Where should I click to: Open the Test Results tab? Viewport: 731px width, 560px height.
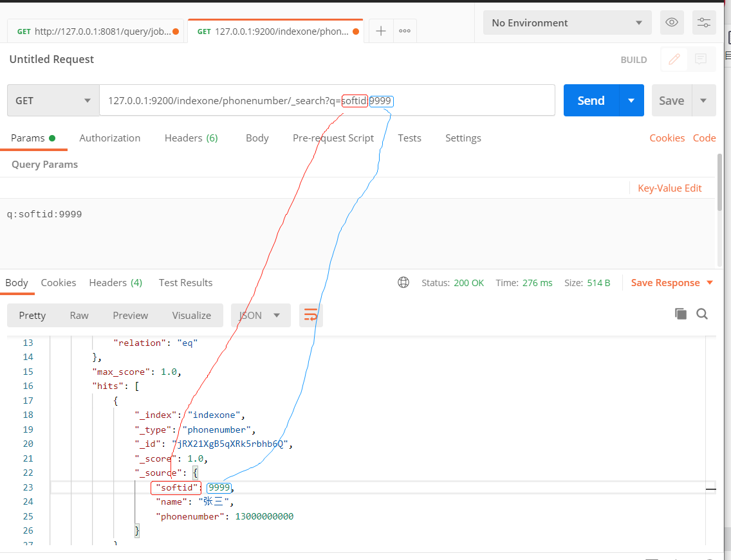click(x=185, y=282)
